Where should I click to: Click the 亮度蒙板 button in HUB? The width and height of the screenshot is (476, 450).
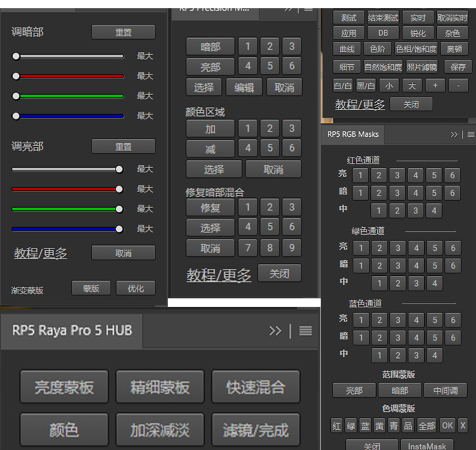coord(64,387)
